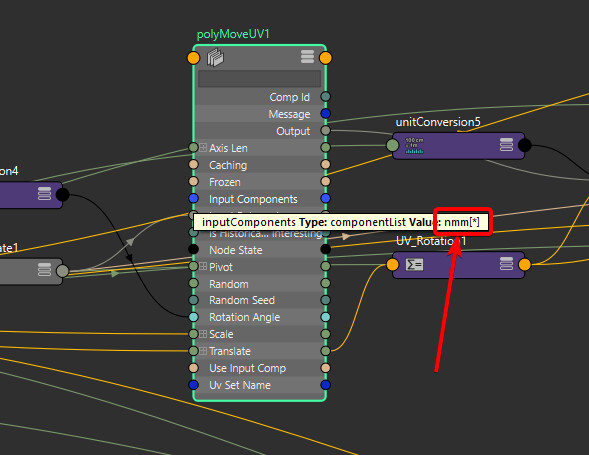The height and width of the screenshot is (455, 589).
Task: Click the Node State attribute label
Action: click(x=236, y=250)
